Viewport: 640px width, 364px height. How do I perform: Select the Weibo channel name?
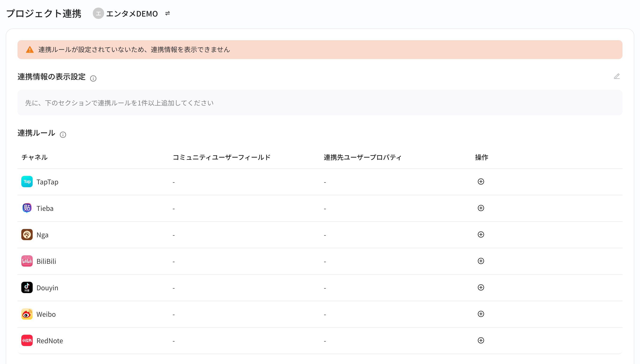[46, 314]
